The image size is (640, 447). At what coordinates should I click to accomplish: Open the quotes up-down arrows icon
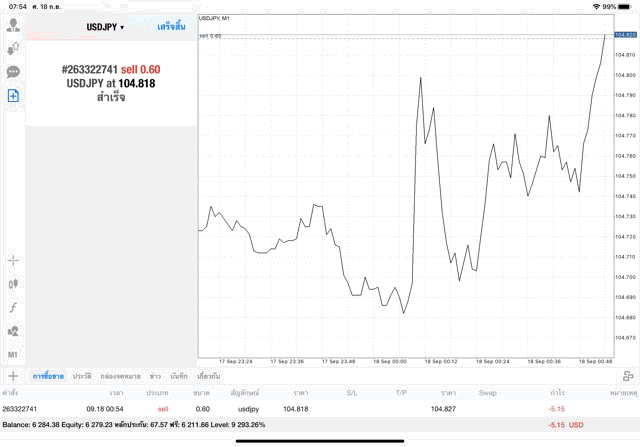pyautogui.click(x=13, y=48)
